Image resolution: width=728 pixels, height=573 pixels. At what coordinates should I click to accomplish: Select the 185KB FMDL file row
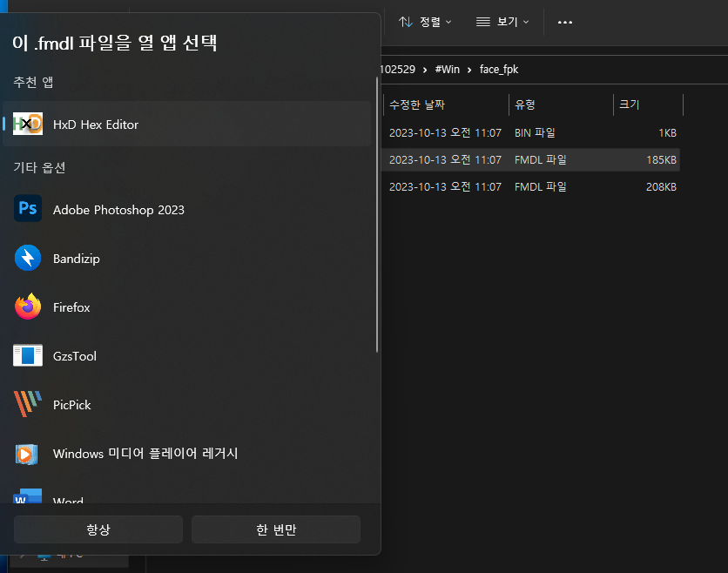[530, 159]
